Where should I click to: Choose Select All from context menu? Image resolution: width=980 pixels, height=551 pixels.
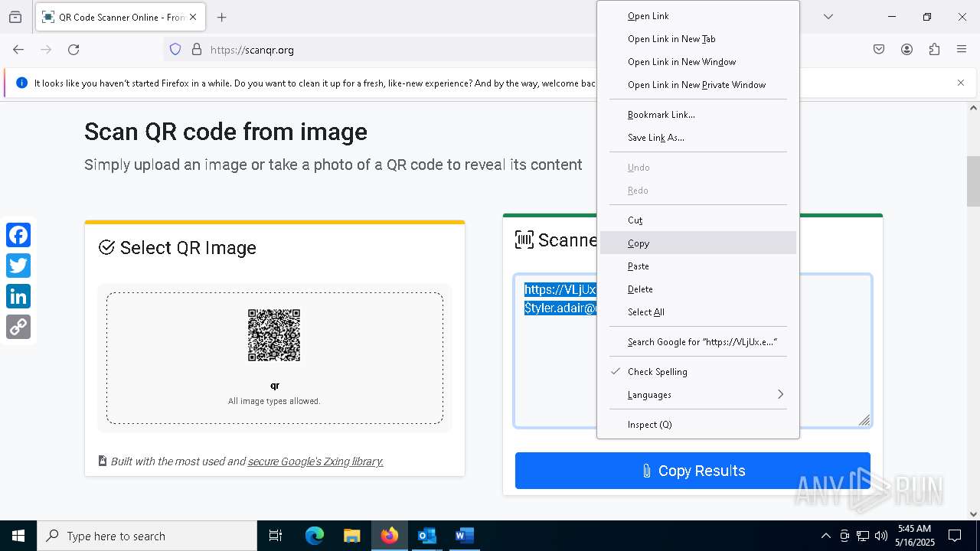click(698, 312)
